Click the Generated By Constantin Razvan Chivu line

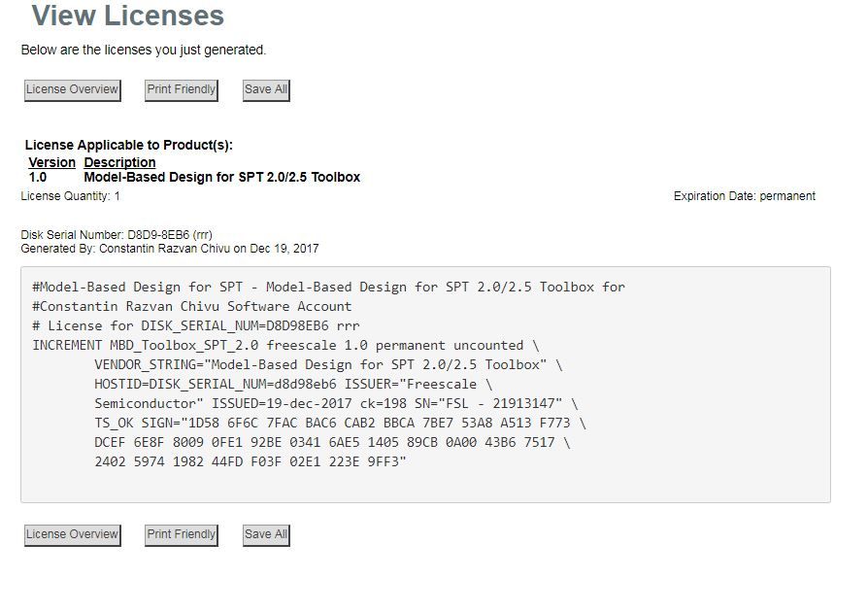click(169, 249)
